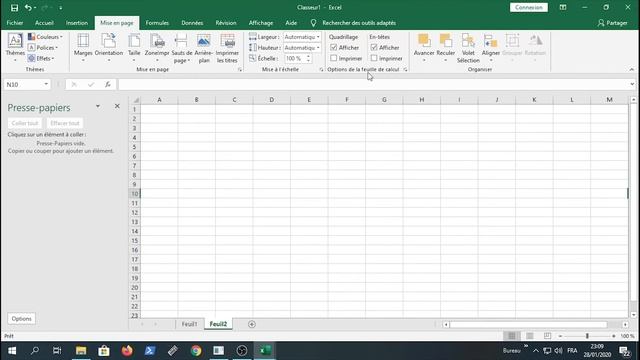This screenshot has width=640, height=360.
Task: Click Rechercher des outils adaptés box
Action: pyautogui.click(x=359, y=23)
